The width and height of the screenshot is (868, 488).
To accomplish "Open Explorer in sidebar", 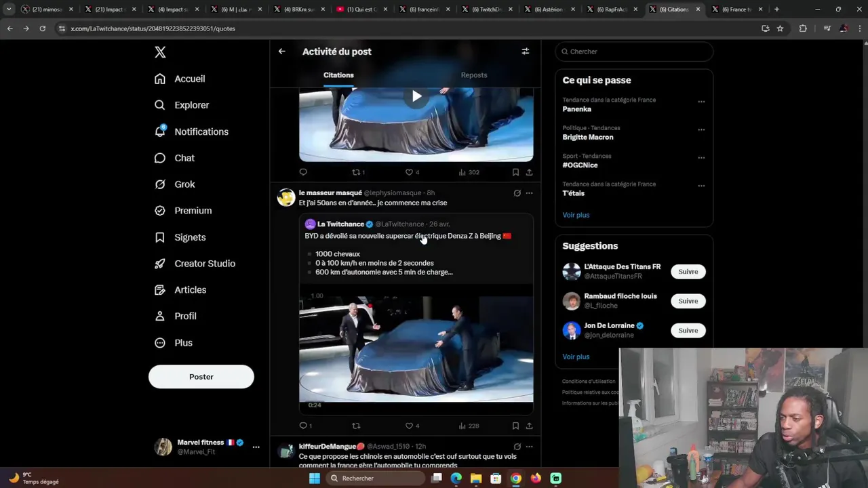I will [x=182, y=105].
